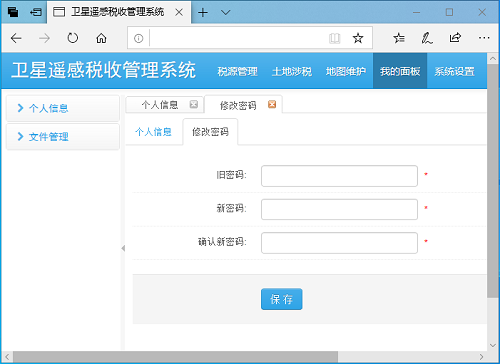
Task: Show tab previews chevron
Action: click(x=226, y=13)
